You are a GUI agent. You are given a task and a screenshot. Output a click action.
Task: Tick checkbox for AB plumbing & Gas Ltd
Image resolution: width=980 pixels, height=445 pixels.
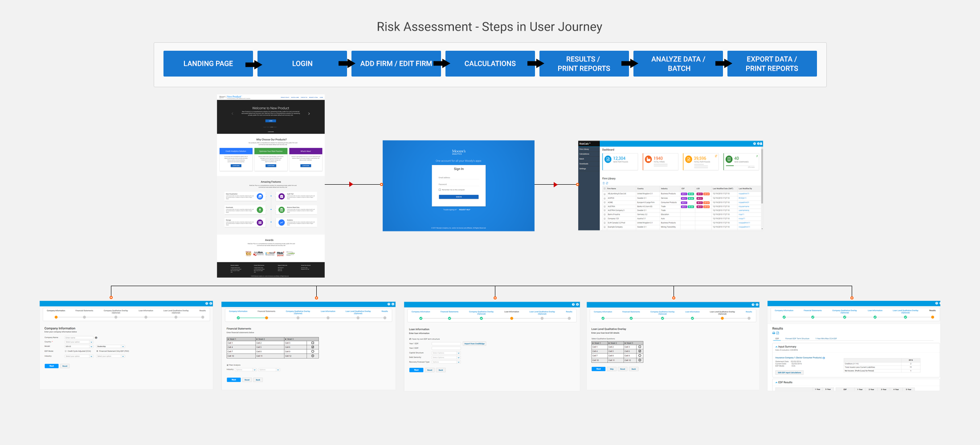click(604, 194)
